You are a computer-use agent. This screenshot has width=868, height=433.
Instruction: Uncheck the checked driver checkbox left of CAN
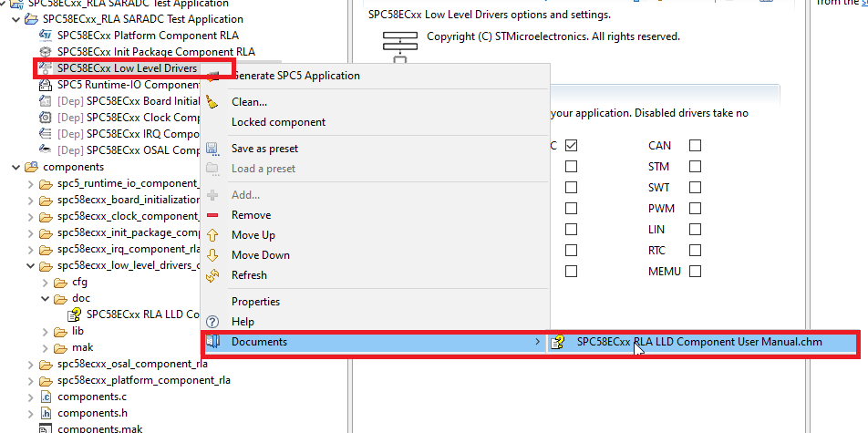click(x=572, y=146)
